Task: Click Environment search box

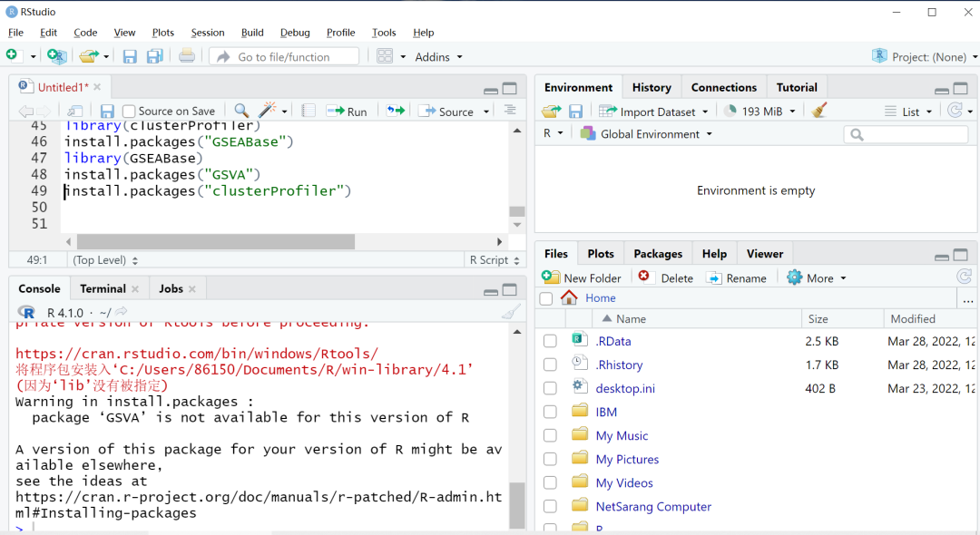Action: coord(906,134)
